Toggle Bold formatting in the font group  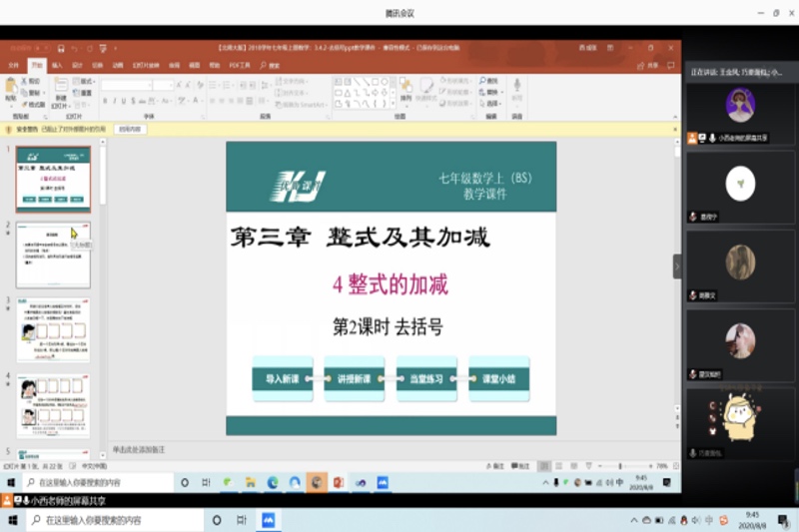click(106, 101)
